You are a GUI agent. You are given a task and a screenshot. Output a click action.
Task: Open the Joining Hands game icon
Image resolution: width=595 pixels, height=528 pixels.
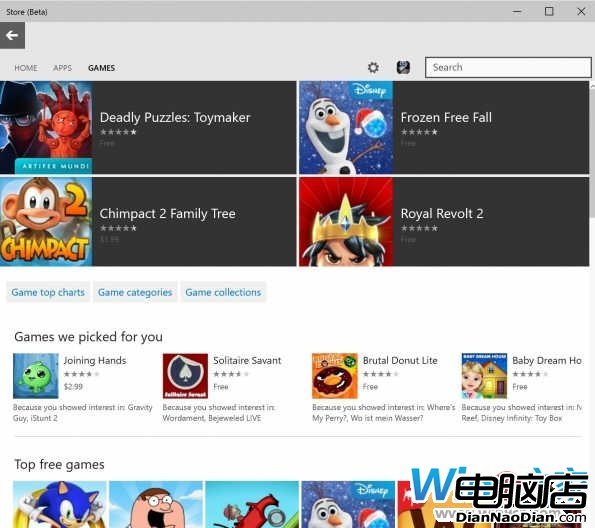(36, 376)
